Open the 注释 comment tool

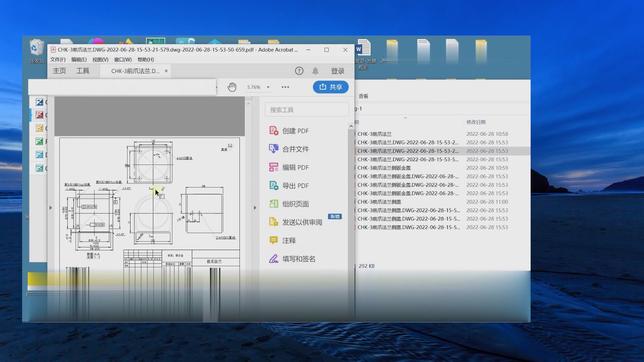point(282,240)
